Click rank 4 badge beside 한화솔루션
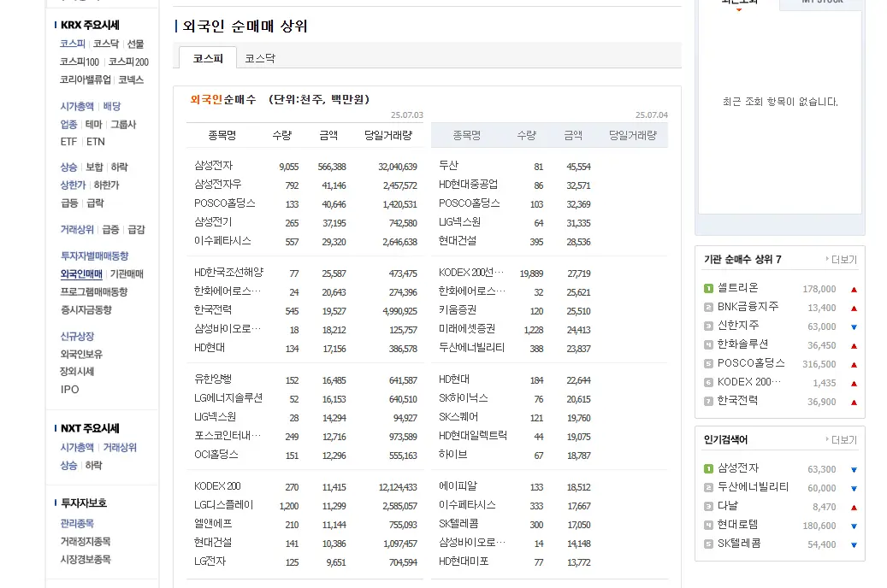Image resolution: width=887 pixels, height=588 pixels. 708,345
